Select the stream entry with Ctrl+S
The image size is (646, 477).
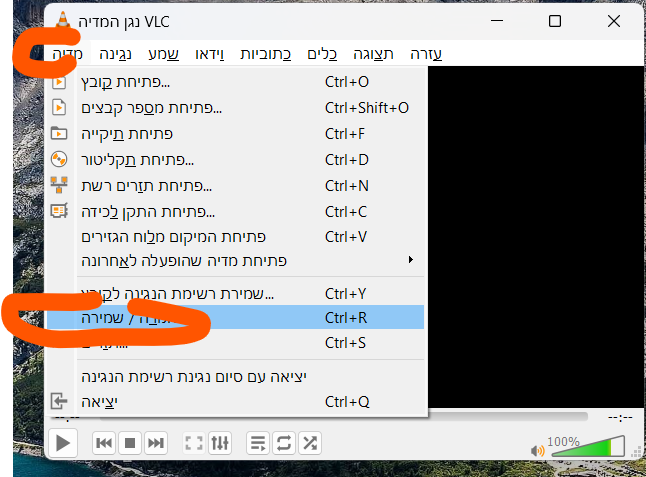(236, 342)
